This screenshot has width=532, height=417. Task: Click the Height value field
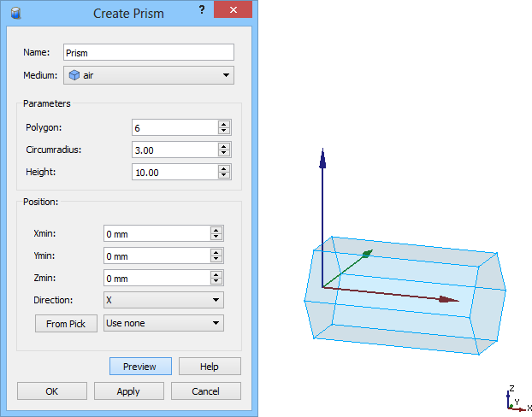174,173
